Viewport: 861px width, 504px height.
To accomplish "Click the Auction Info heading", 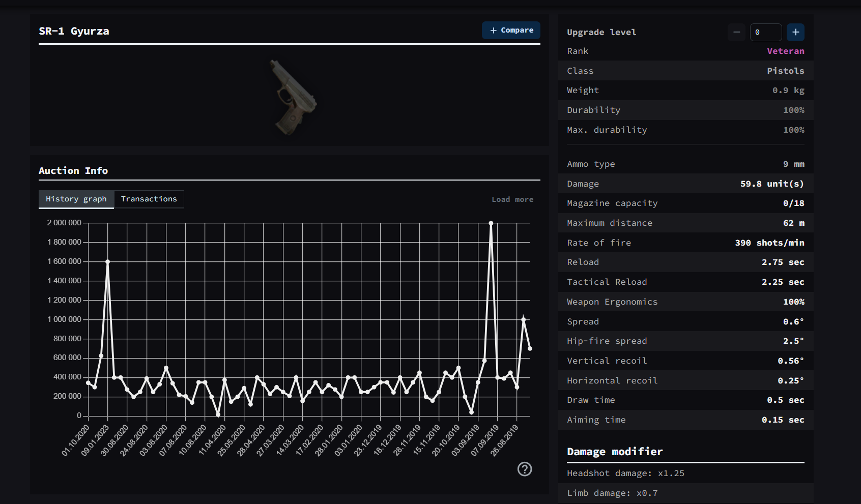I will coord(73,170).
